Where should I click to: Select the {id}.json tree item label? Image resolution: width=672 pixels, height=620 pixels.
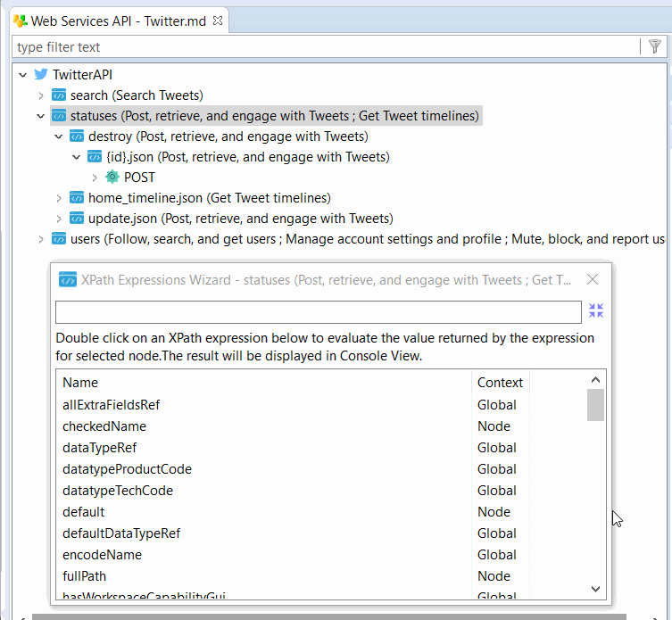point(248,157)
